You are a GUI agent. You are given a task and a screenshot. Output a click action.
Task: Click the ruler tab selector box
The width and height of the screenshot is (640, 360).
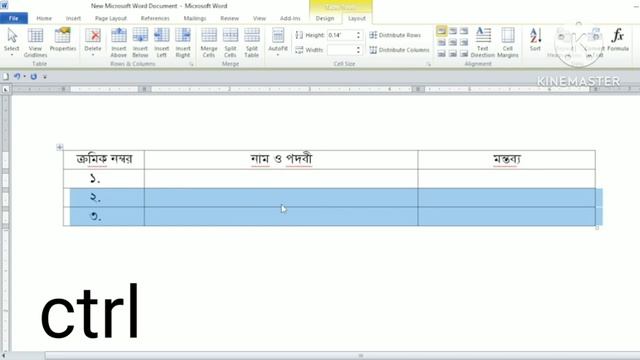click(6, 89)
